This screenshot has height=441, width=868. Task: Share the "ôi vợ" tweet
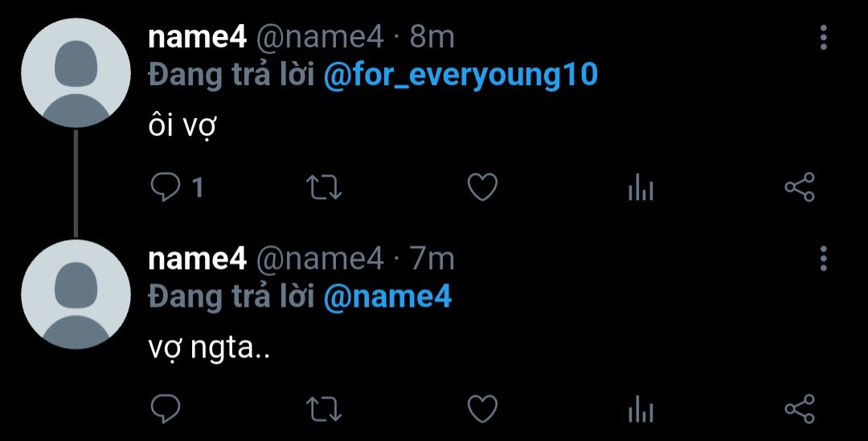pyautogui.click(x=799, y=188)
